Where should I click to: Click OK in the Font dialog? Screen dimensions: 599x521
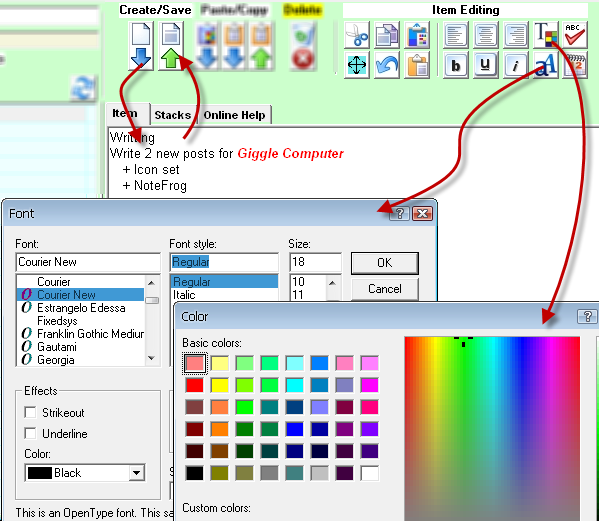coord(385,263)
